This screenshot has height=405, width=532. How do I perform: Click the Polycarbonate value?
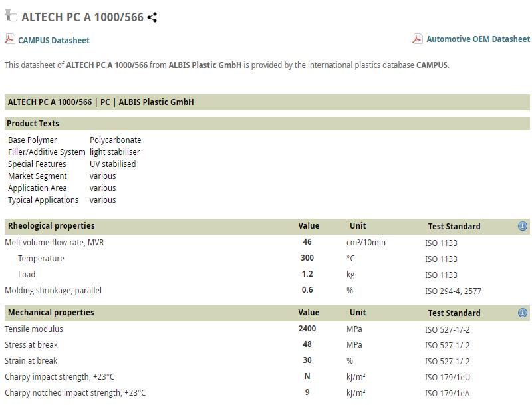115,140
